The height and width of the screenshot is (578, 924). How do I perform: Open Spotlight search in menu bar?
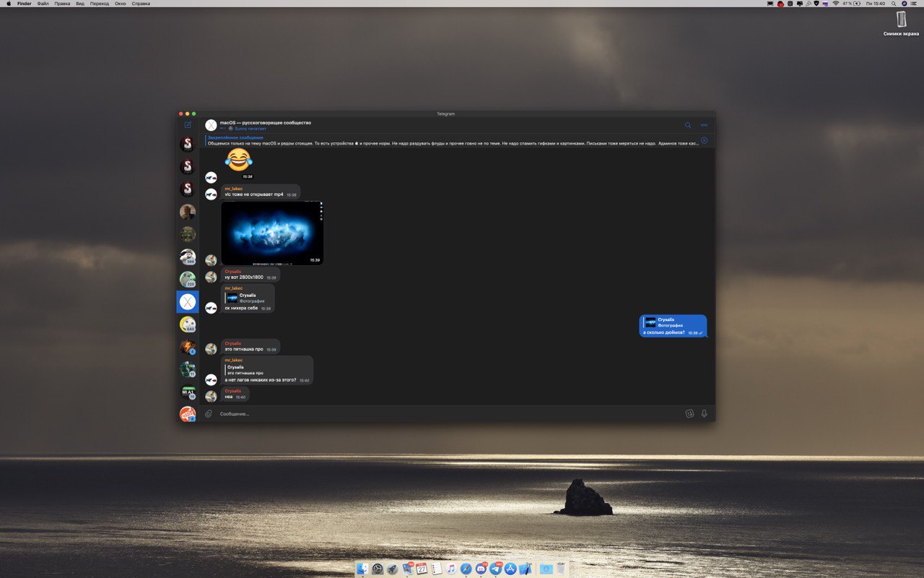pyautogui.click(x=894, y=4)
